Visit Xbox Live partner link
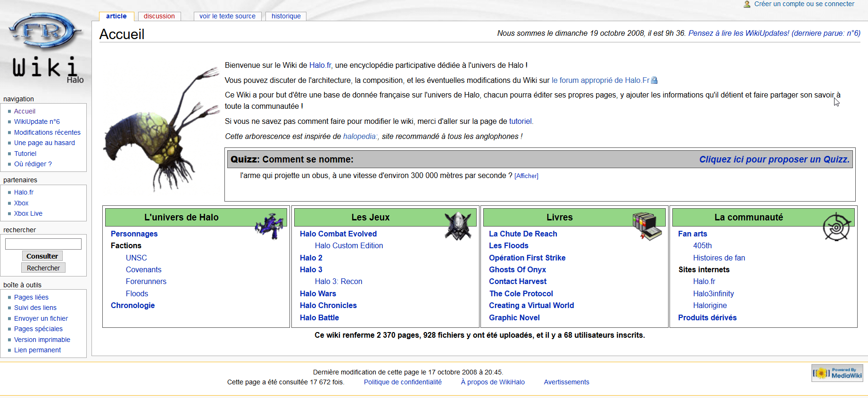The height and width of the screenshot is (398, 868). pos(28,213)
